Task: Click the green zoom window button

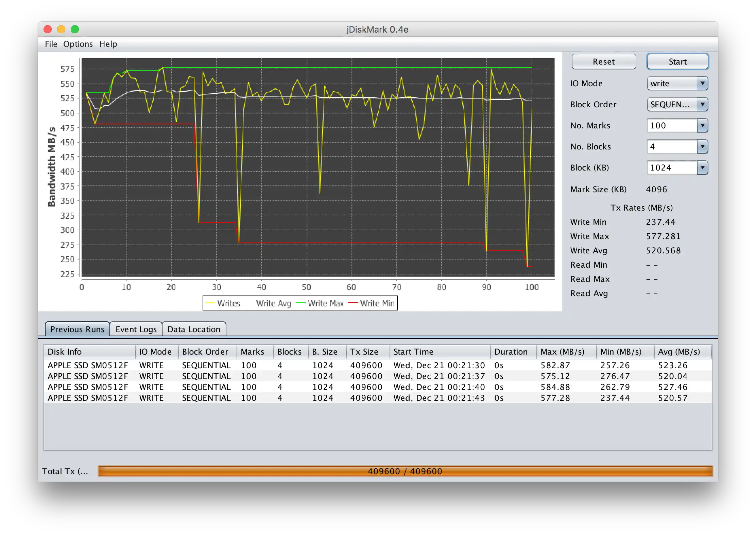Action: [x=75, y=30]
